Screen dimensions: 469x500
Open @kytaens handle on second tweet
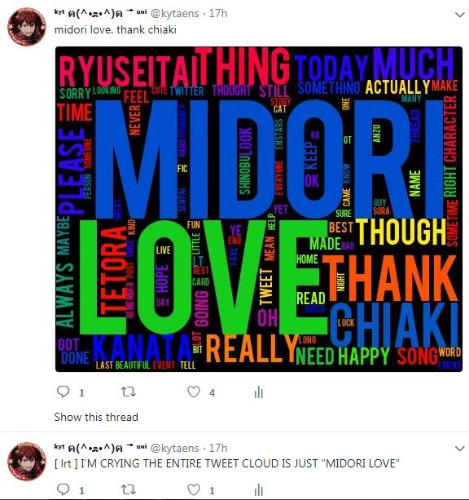pos(175,448)
